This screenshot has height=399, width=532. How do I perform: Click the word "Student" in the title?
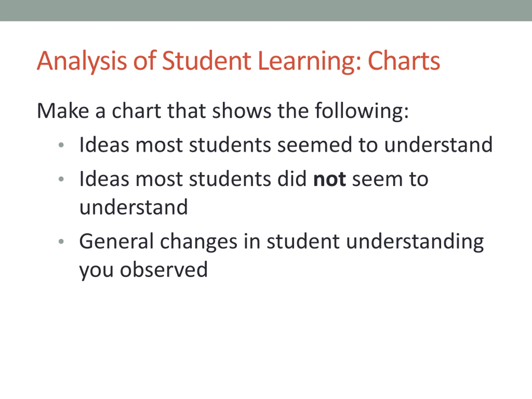207,61
